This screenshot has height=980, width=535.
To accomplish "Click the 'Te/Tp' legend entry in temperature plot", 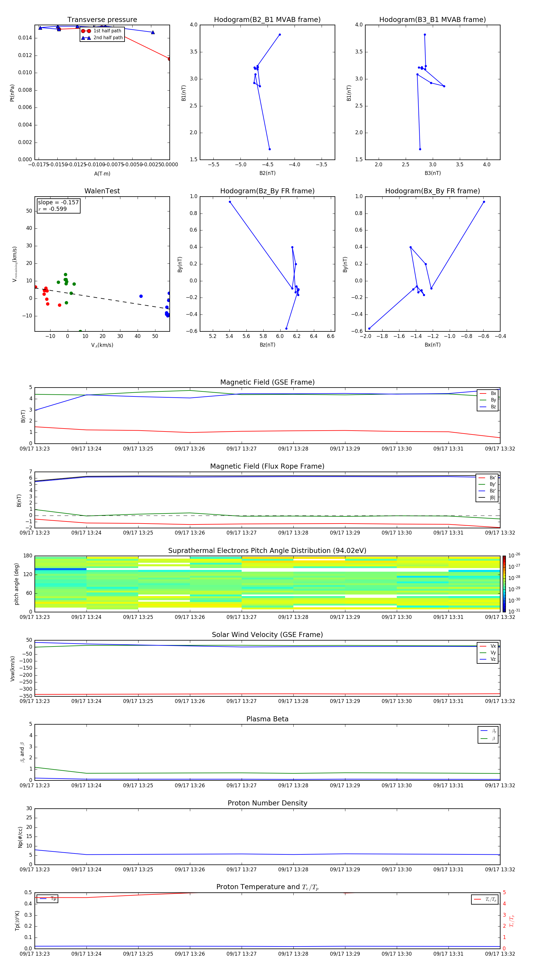I will point(485,899).
